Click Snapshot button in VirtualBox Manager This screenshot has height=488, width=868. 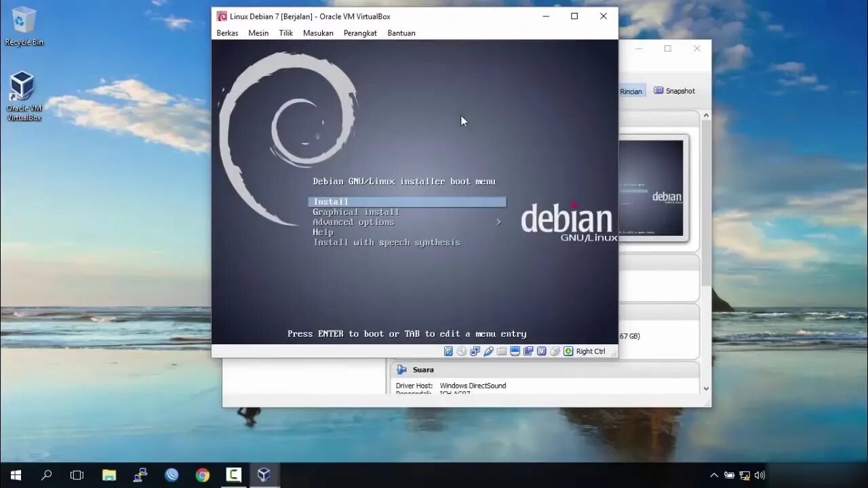click(x=674, y=91)
